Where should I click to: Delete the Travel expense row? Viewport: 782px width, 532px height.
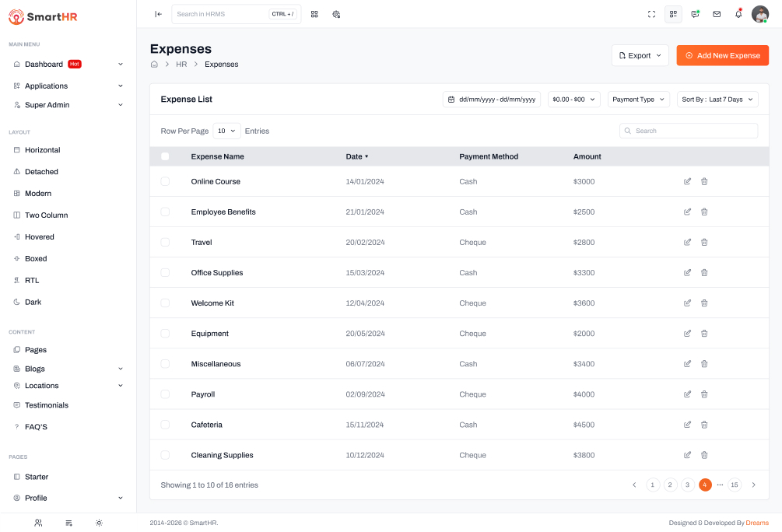tap(704, 243)
